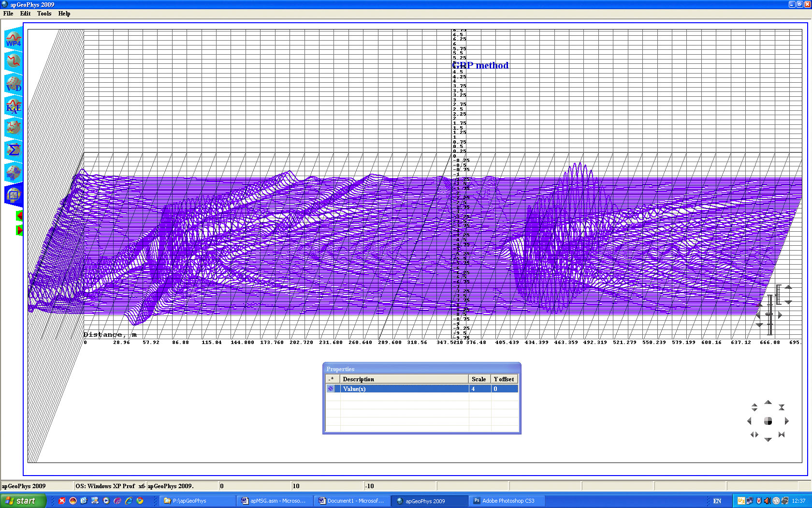Select the red curve sphere icon below WP4
812x508 pixels.
click(x=14, y=61)
